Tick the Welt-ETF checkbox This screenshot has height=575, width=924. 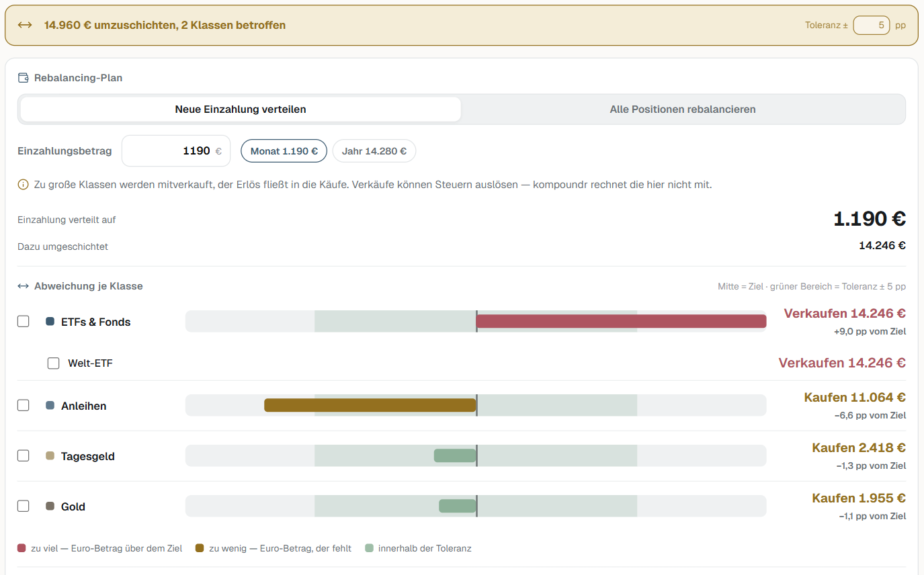54,363
